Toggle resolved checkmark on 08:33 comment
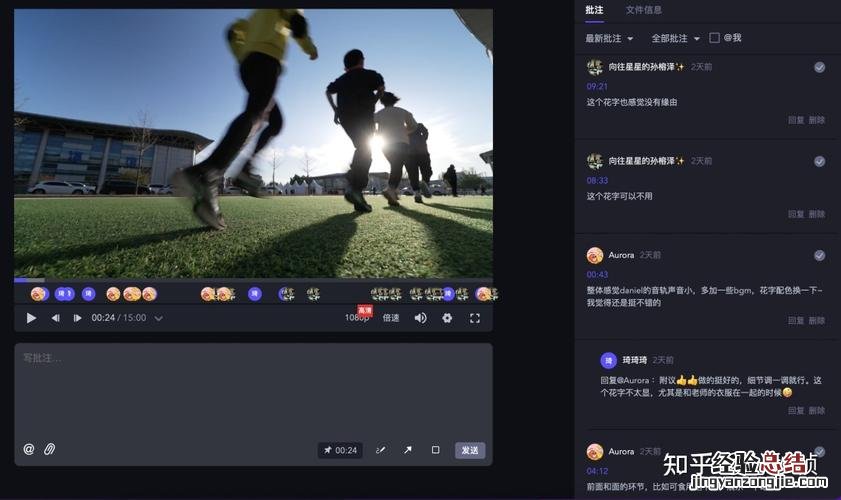The image size is (841, 500). coord(819,161)
